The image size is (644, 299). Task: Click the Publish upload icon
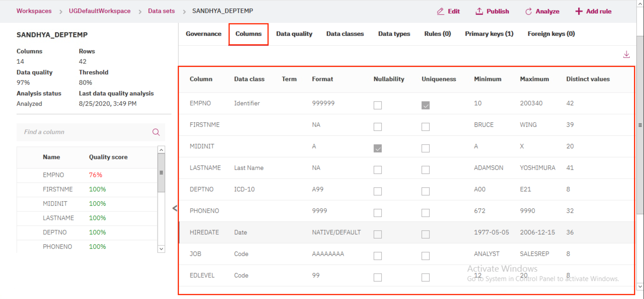point(479,11)
